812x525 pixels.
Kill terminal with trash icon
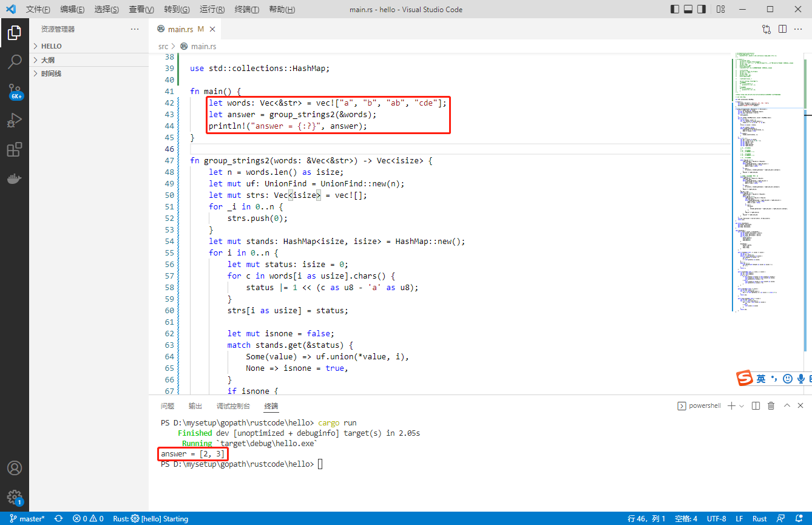coord(771,405)
